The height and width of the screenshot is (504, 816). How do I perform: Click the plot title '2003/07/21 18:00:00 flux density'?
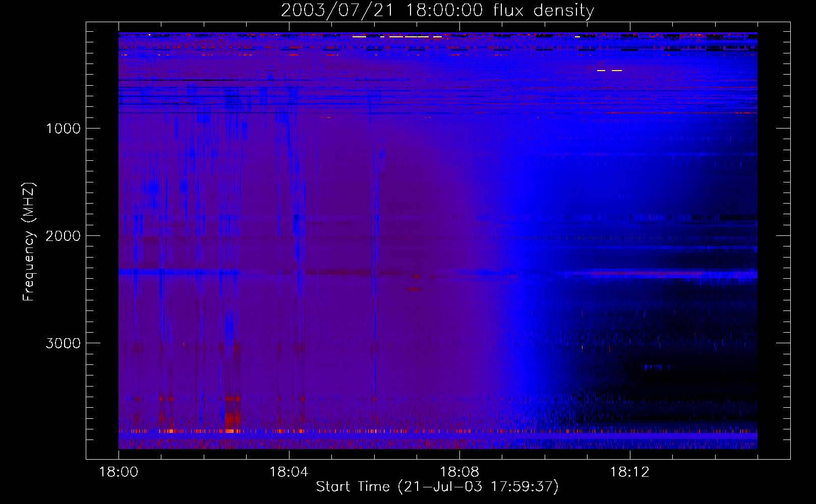tap(437, 11)
